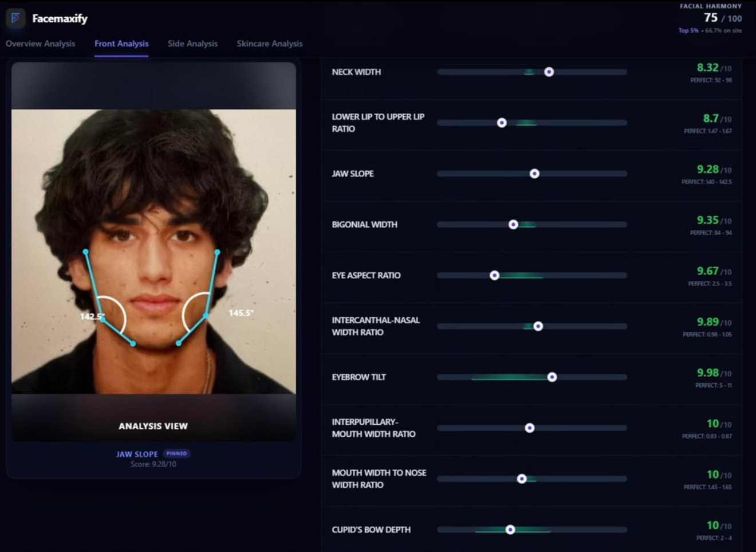Click the analyzed face photo
This screenshot has height=552, width=756.
pyautogui.click(x=153, y=252)
